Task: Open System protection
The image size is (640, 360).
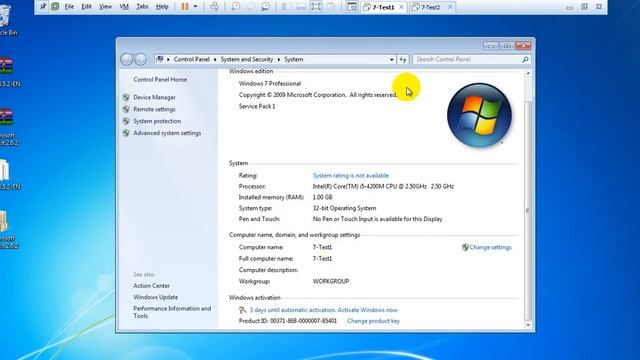Action: click(x=157, y=121)
